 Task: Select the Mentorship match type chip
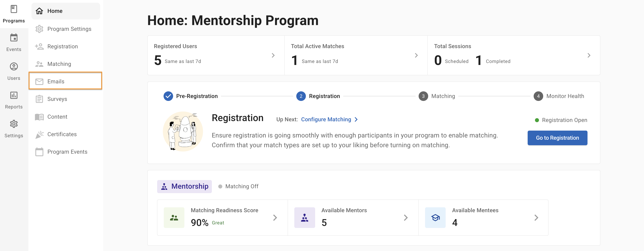184,186
